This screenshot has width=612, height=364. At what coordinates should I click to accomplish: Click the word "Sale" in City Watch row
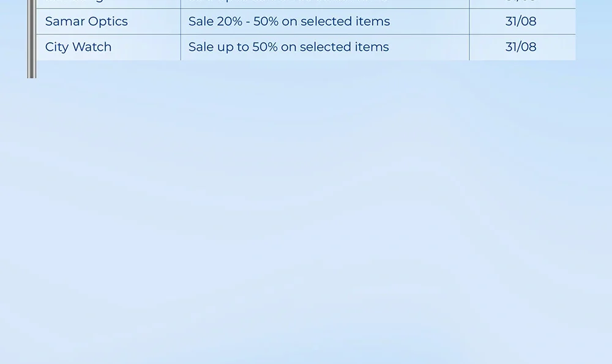tap(201, 47)
